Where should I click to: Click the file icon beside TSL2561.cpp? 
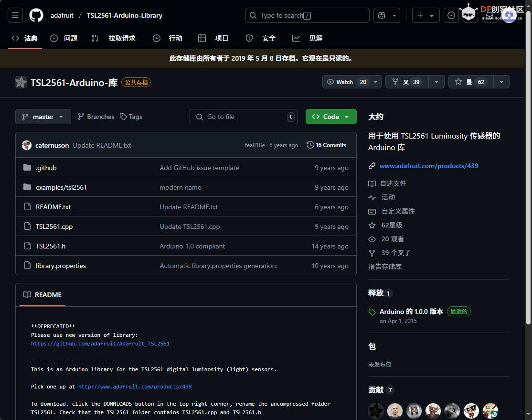(28, 226)
